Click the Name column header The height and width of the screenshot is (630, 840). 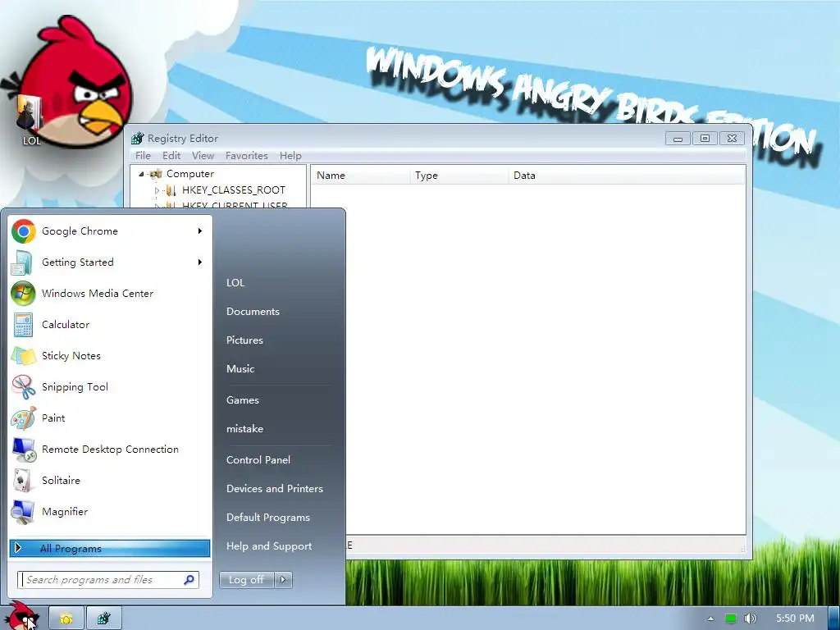(x=361, y=176)
